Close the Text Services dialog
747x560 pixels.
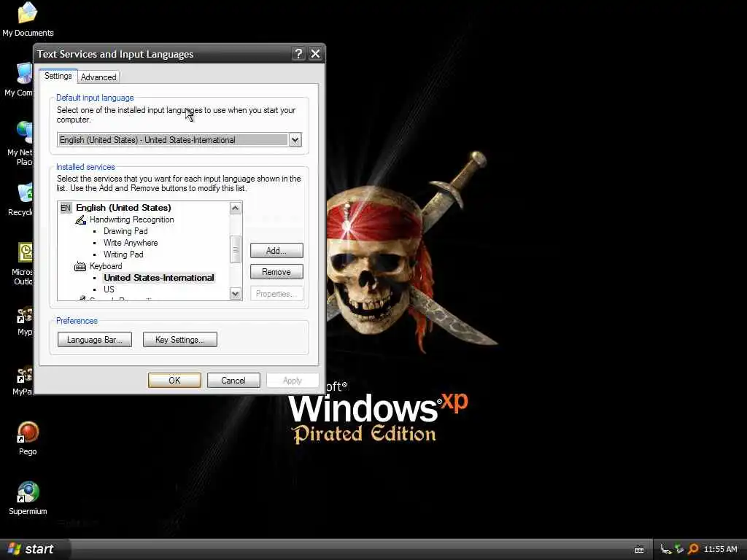coord(315,54)
